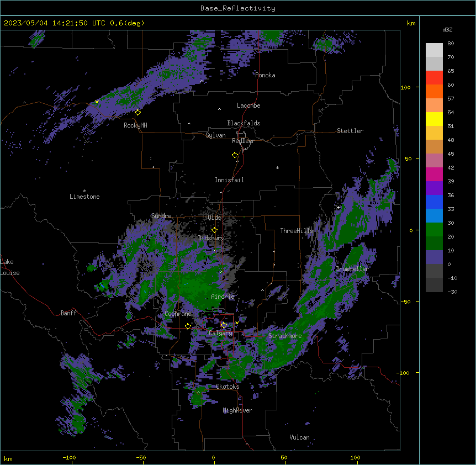
Task: Click the km unit label at bottom left
Action: tap(8, 458)
